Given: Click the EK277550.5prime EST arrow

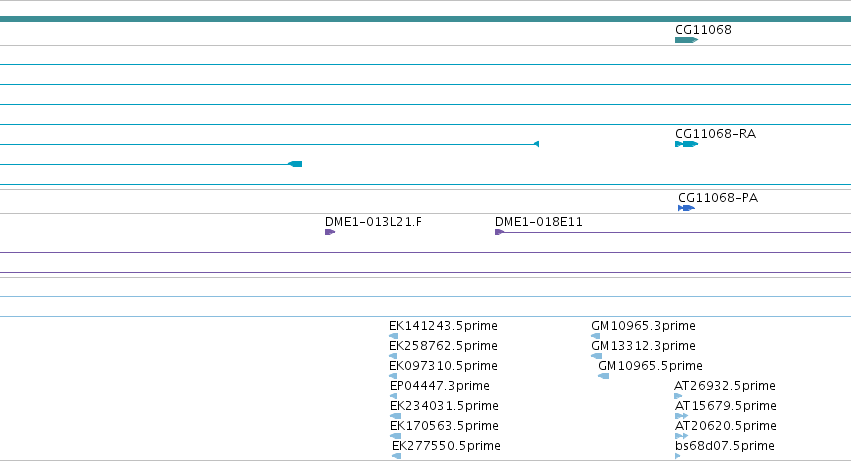Looking at the screenshot, I should coord(397,456).
